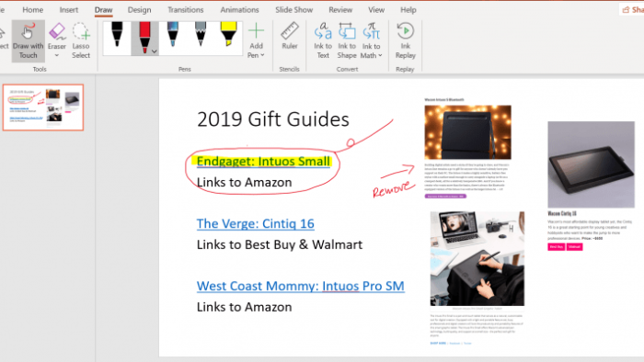Convert ink with Ink to Text
This screenshot has width=644, height=362.
[x=323, y=41]
